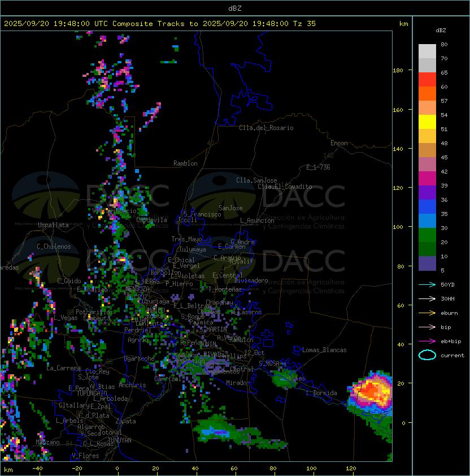Click the 140 tick on the right axis
This screenshot has width=470, height=476.
pos(398,149)
